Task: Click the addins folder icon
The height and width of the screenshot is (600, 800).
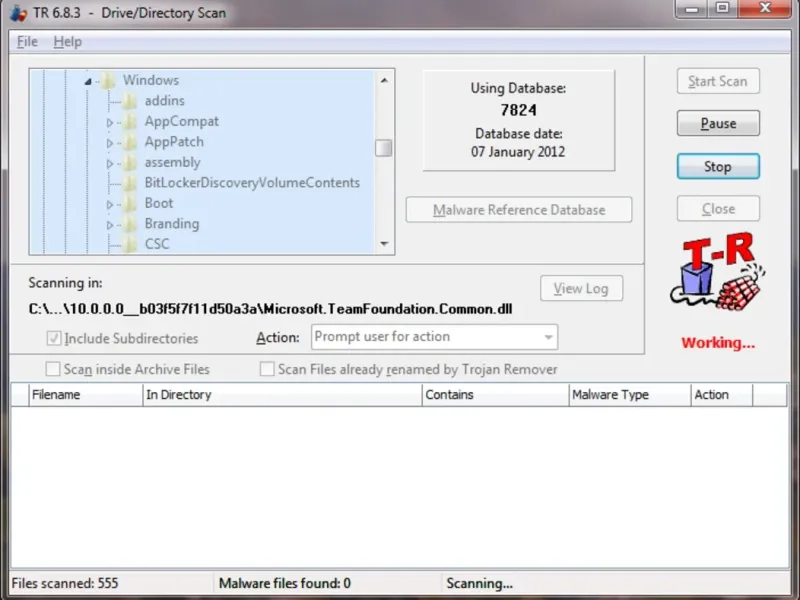Action: tap(130, 101)
